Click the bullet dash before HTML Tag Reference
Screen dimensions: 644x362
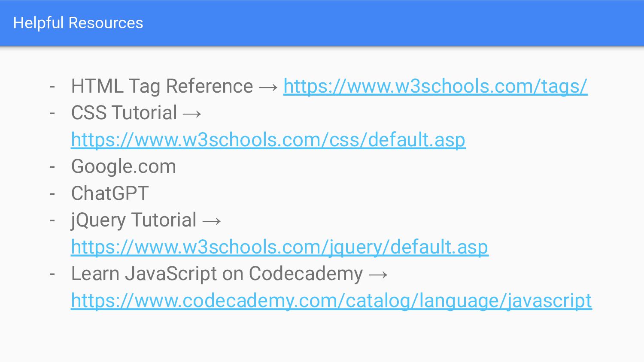coord(52,87)
